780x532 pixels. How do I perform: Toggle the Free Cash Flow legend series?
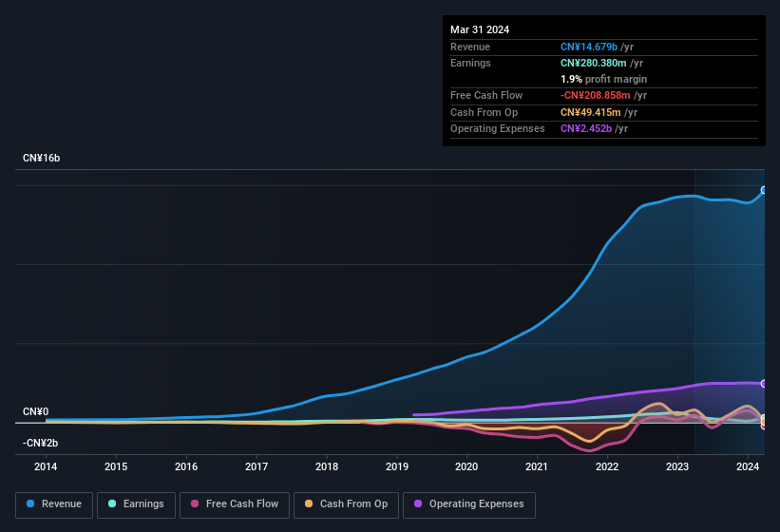point(235,504)
